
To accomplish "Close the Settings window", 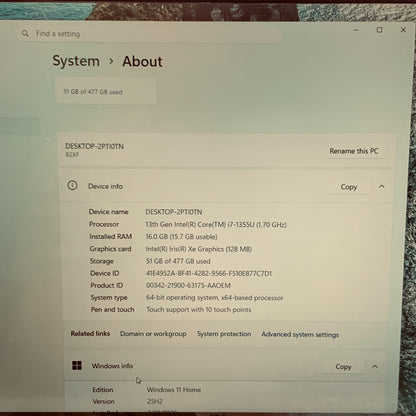I will 403,30.
